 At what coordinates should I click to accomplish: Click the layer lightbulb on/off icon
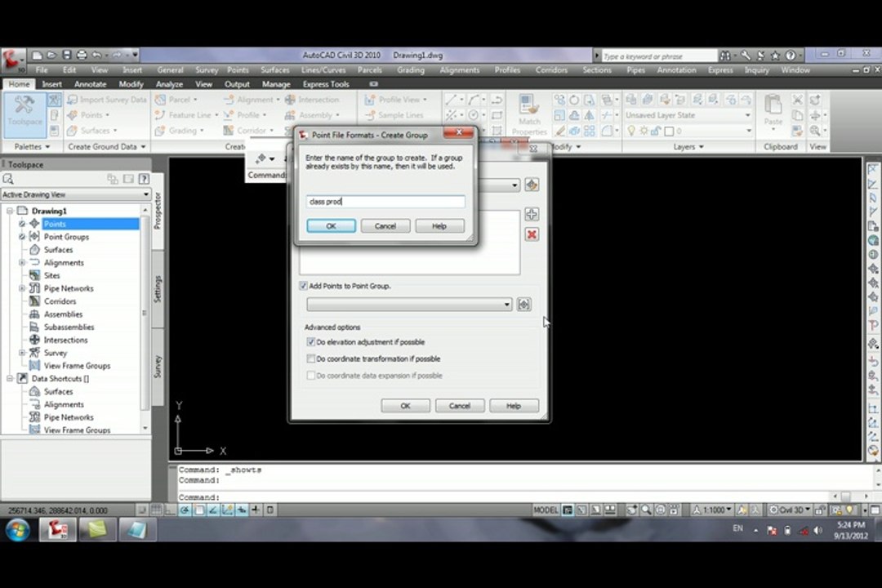(x=631, y=131)
